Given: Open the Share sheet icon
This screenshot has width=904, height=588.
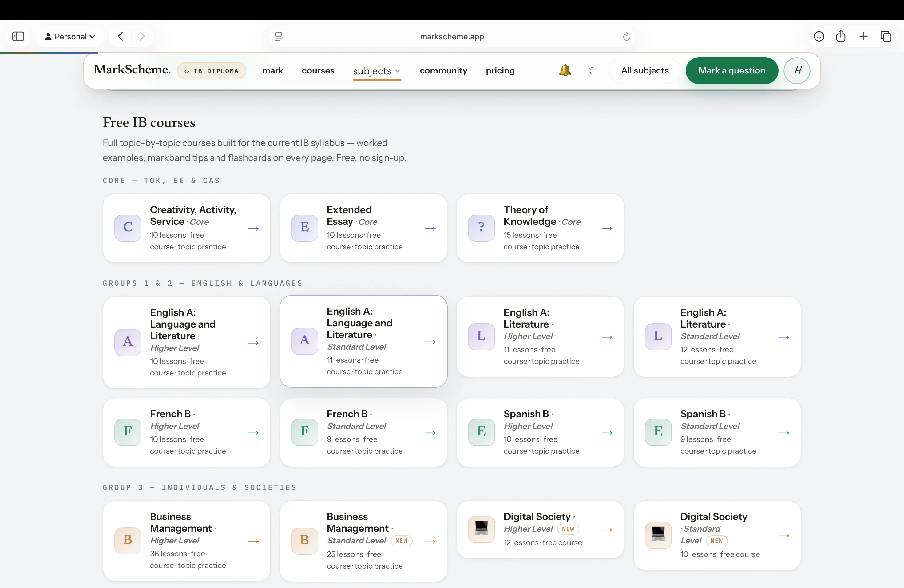Looking at the screenshot, I should click(x=841, y=36).
